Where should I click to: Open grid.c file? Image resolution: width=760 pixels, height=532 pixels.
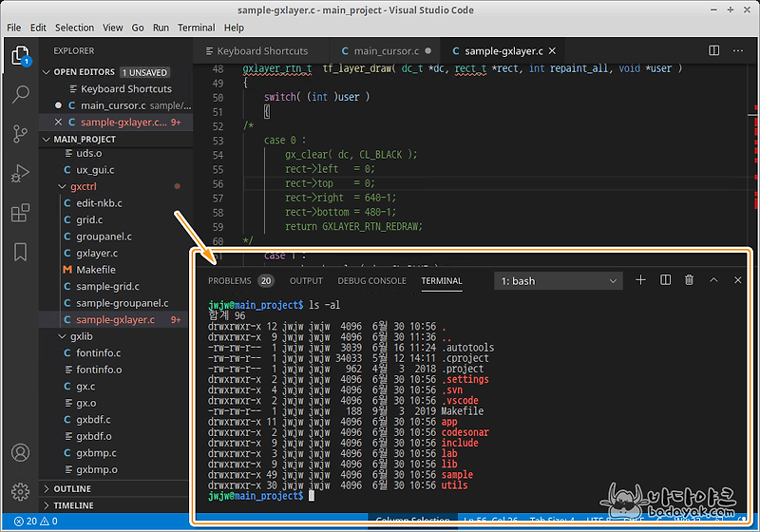(89, 219)
